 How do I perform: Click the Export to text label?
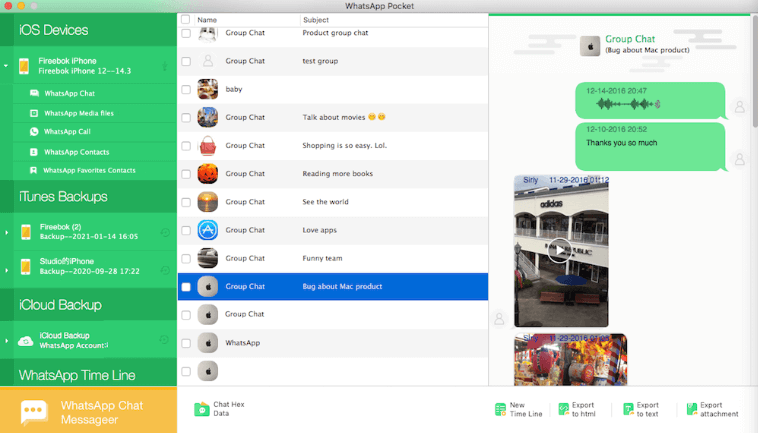point(648,409)
